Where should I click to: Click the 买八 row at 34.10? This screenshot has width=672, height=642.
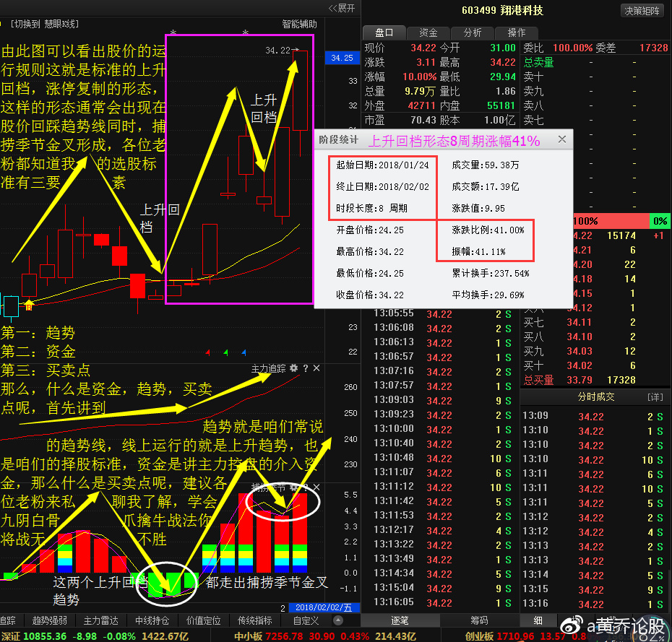[x=595, y=337]
